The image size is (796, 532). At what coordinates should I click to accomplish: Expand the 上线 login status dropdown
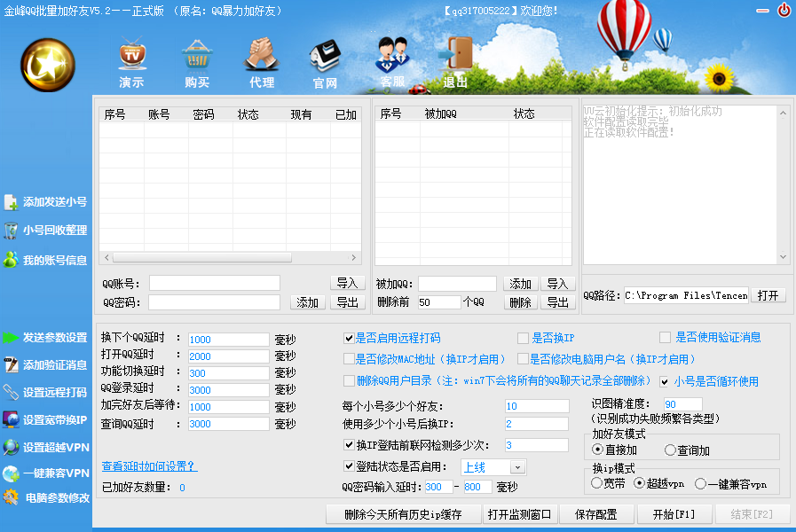517,466
